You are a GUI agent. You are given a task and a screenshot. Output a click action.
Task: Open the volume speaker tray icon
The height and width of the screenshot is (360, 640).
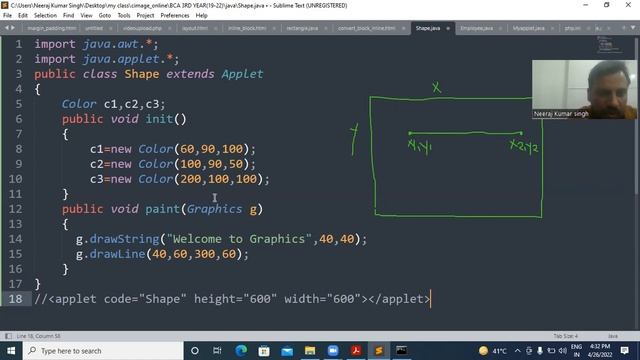(x=562, y=351)
